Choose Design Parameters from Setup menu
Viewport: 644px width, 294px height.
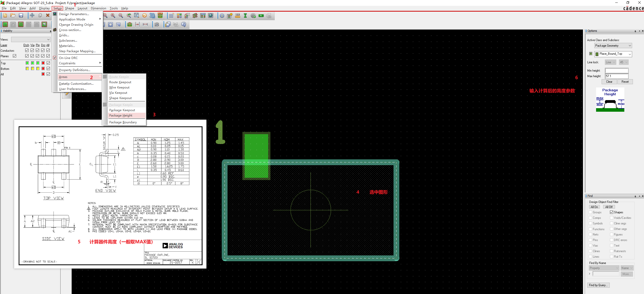point(74,14)
